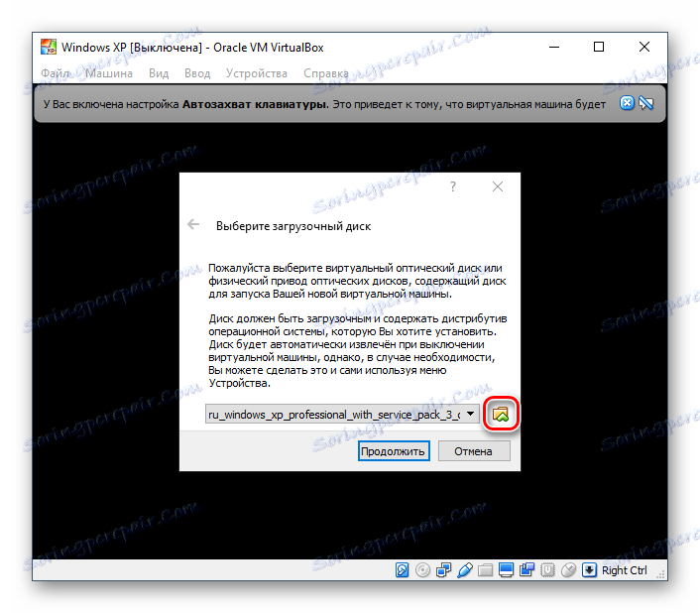Close the boot disk selection dialog
The height and width of the screenshot is (613, 700).
click(498, 186)
